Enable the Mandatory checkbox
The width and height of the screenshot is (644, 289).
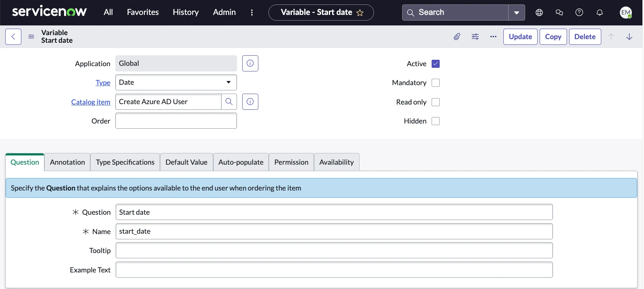click(435, 83)
